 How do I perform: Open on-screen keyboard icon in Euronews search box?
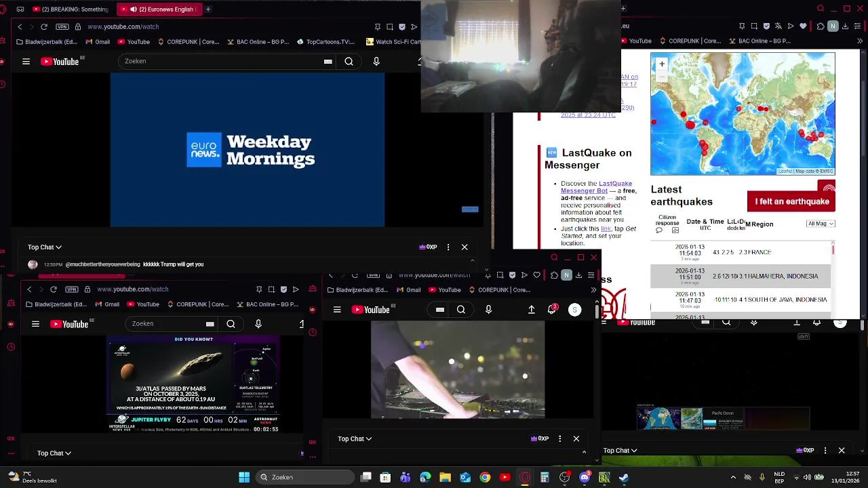(x=328, y=61)
